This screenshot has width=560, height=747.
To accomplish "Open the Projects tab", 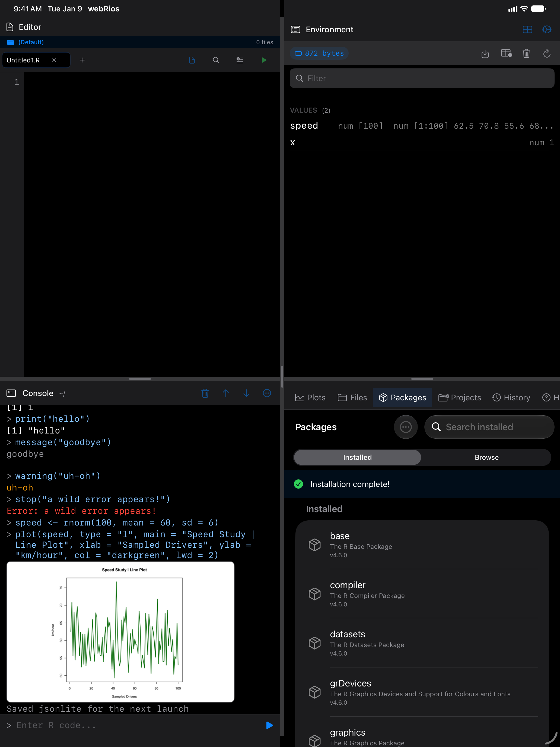I will click(460, 397).
